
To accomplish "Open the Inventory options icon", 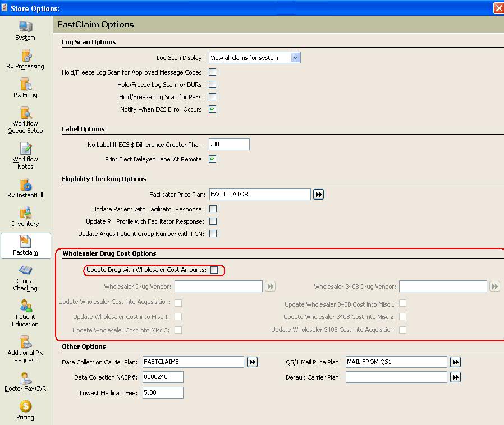I will [x=25, y=213].
